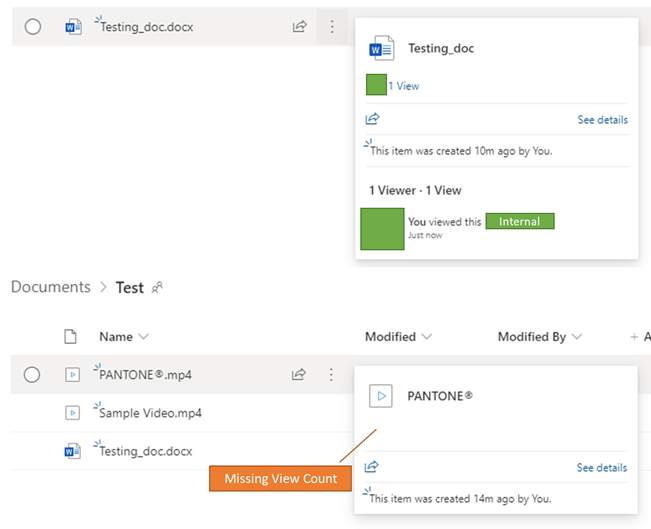The width and height of the screenshot is (651, 529).
Task: Click the green Internal badge
Action: point(520,221)
